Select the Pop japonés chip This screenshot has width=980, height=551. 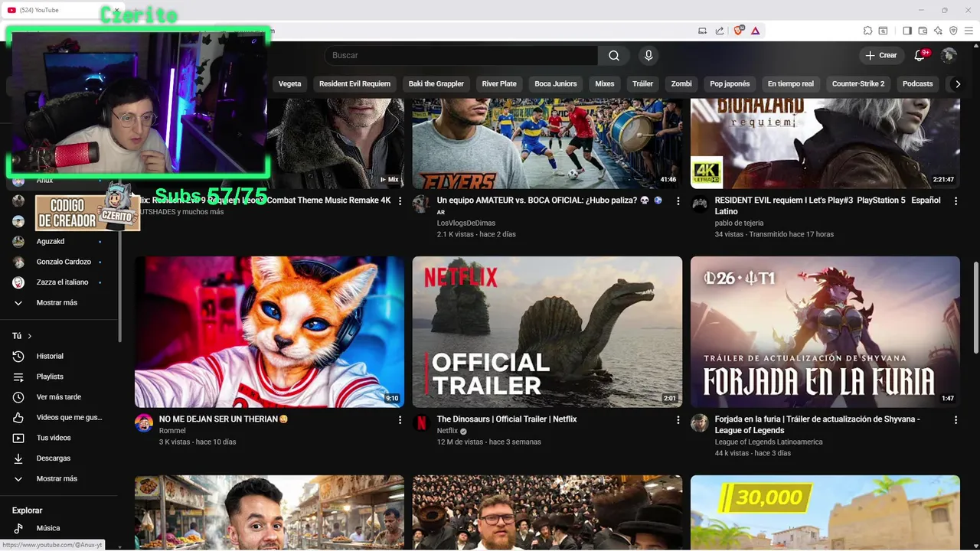[730, 84]
